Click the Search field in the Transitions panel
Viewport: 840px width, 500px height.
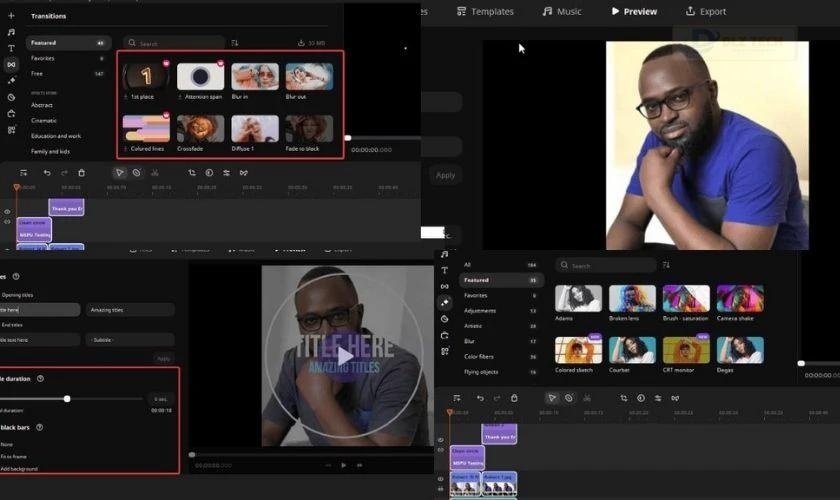pyautogui.click(x=174, y=43)
